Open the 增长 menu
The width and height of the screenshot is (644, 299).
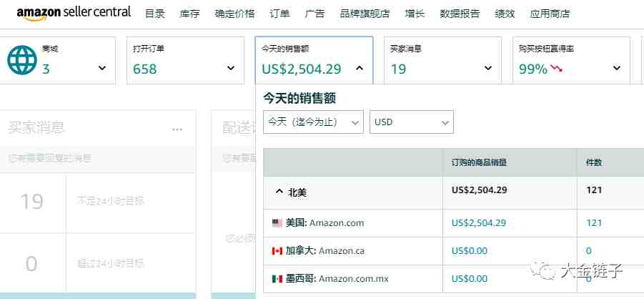(x=415, y=13)
